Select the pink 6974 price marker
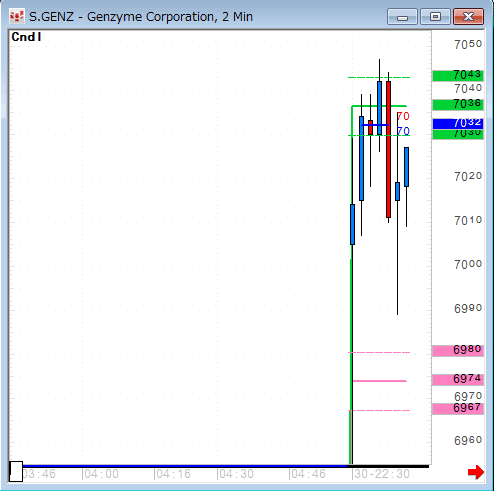 pyautogui.click(x=458, y=380)
